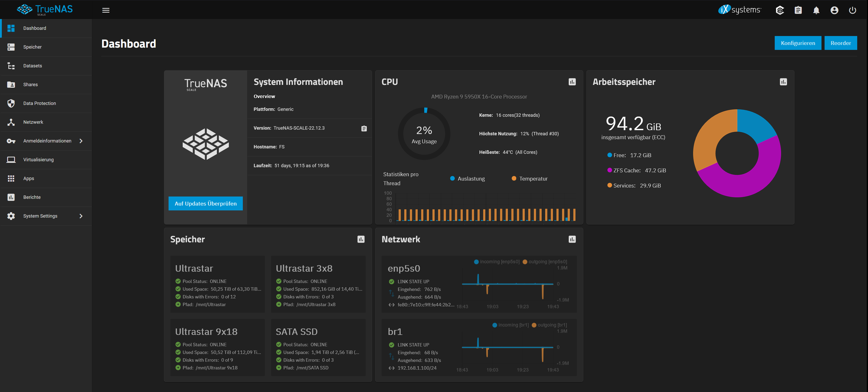
Task: Open Datasets in the sidebar
Action: click(x=32, y=66)
